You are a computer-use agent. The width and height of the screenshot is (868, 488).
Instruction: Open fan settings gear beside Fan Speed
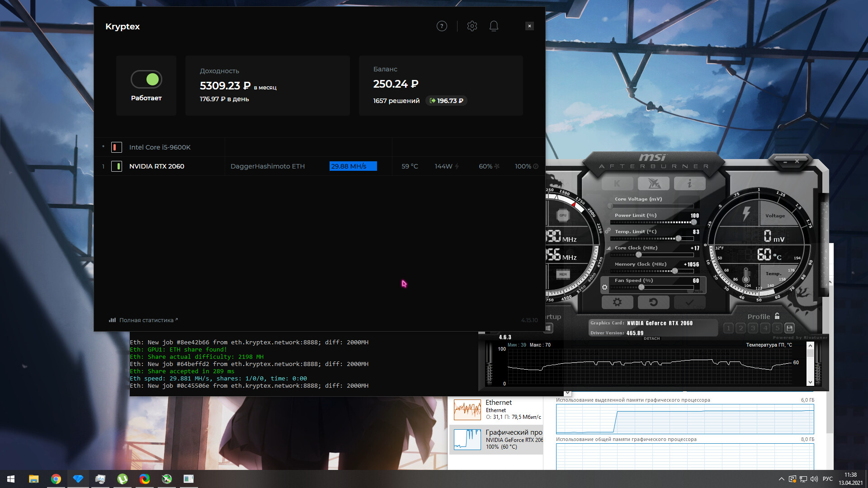coord(604,287)
